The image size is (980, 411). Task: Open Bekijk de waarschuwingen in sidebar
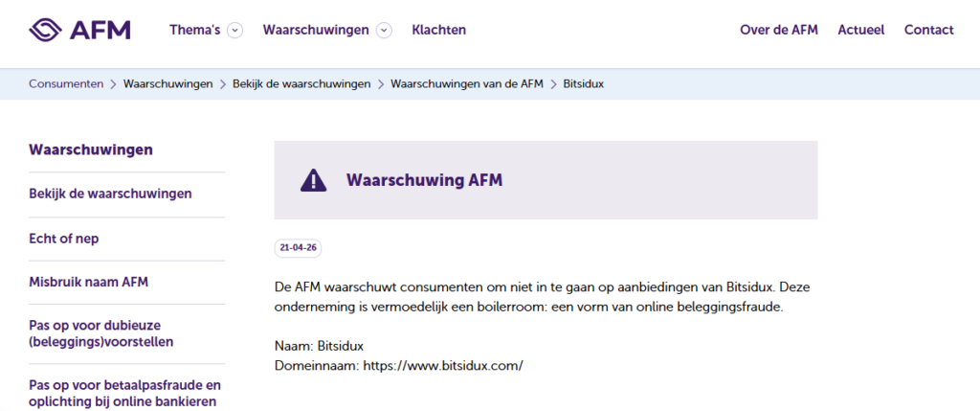click(x=111, y=194)
